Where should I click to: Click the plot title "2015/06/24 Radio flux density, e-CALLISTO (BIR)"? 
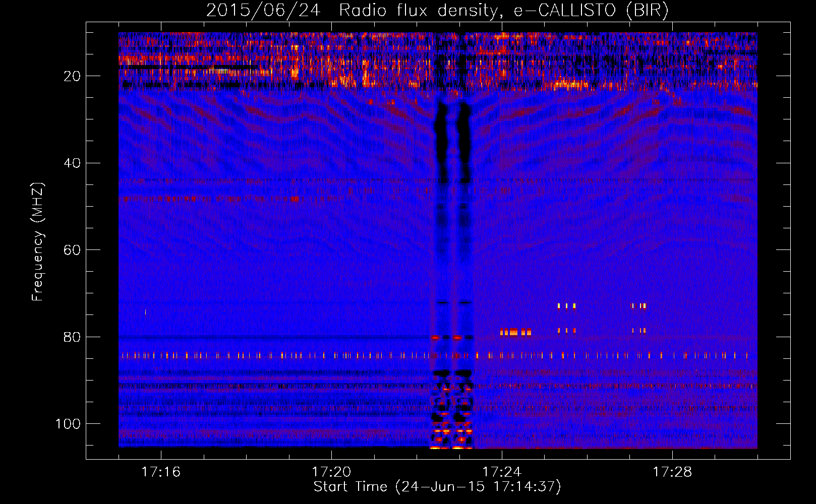(437, 11)
